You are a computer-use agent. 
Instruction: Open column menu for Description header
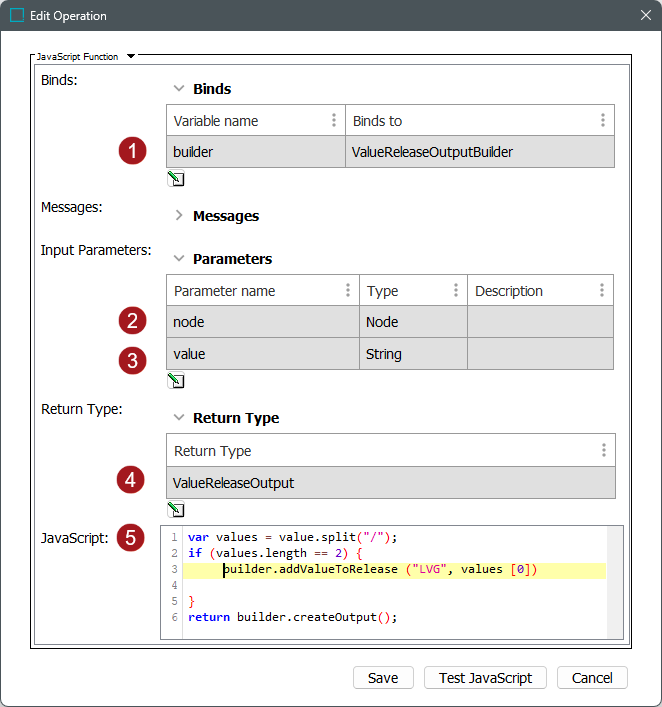(x=602, y=291)
